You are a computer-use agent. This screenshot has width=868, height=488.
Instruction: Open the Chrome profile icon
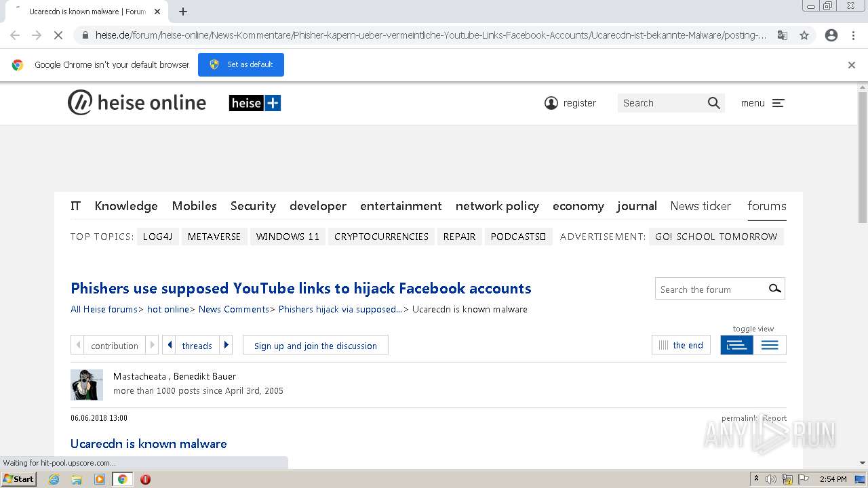pyautogui.click(x=831, y=35)
